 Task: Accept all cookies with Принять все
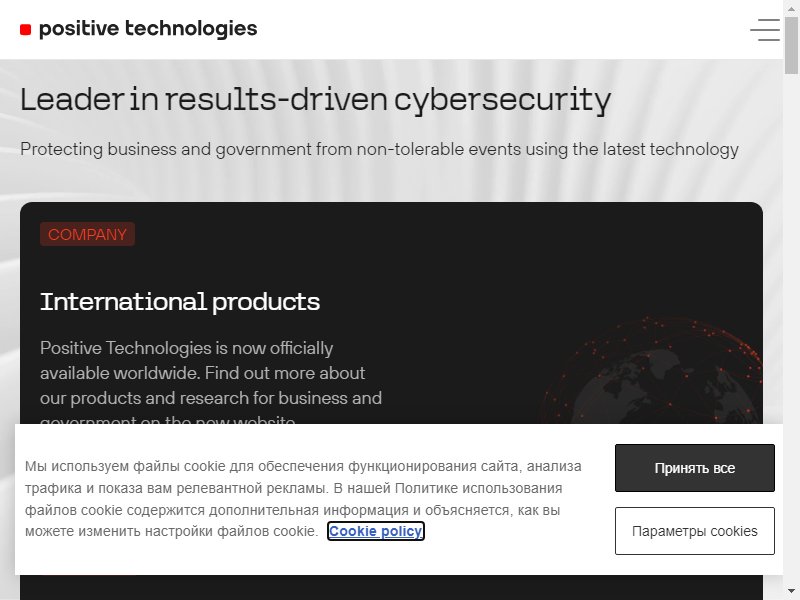click(x=694, y=468)
